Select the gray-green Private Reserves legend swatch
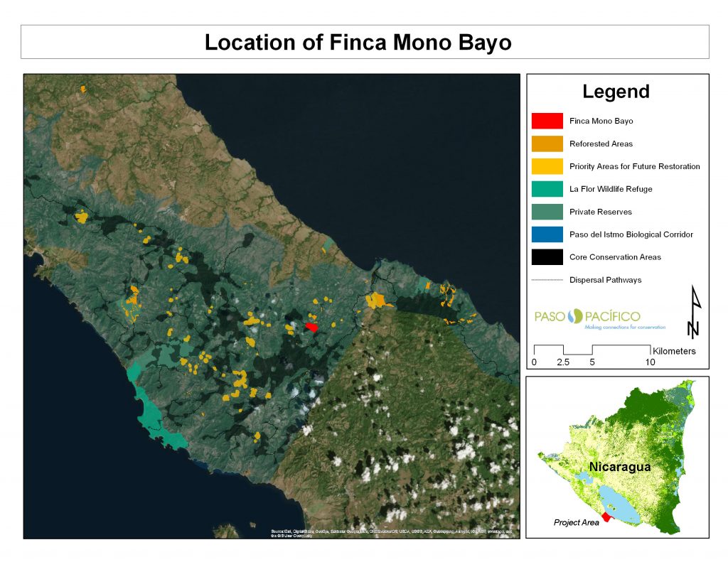Viewport: 728px width, 562px height. [547, 212]
